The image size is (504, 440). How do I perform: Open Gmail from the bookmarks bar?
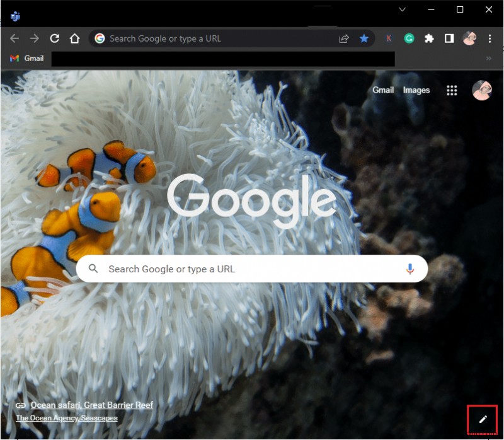[x=26, y=58]
